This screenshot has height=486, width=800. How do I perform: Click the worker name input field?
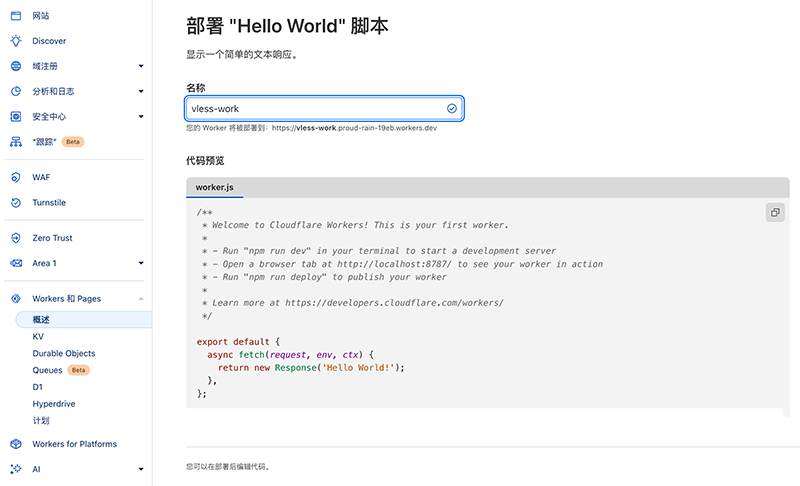click(324, 108)
